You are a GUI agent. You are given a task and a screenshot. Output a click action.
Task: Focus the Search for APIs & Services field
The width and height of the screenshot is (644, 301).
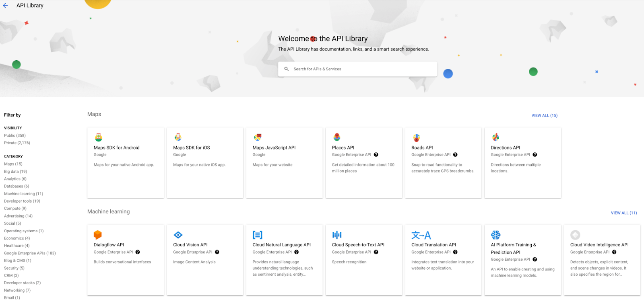pos(362,69)
